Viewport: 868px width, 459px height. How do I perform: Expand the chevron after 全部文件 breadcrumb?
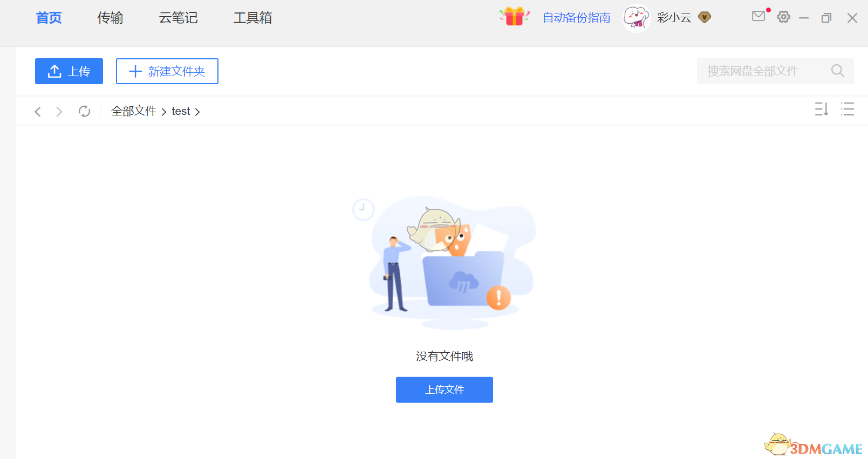click(x=164, y=112)
